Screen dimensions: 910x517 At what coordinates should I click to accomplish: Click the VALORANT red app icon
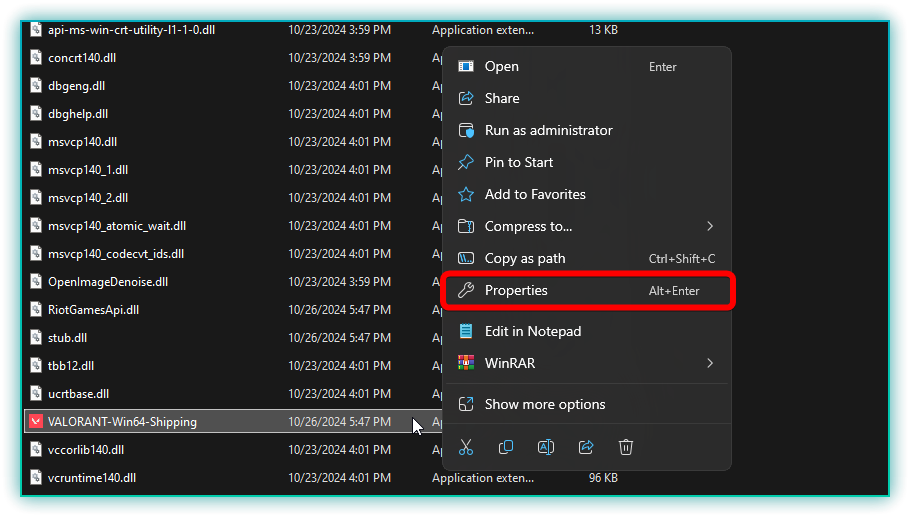(x=36, y=421)
